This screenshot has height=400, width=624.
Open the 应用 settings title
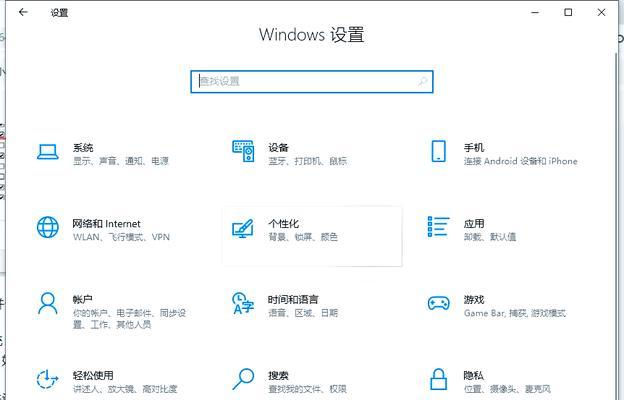click(474, 224)
